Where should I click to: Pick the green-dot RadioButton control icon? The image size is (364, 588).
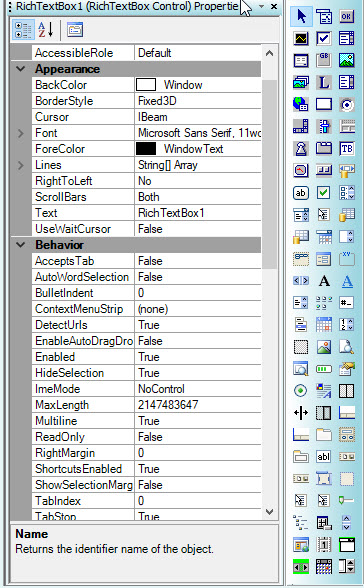click(301, 391)
